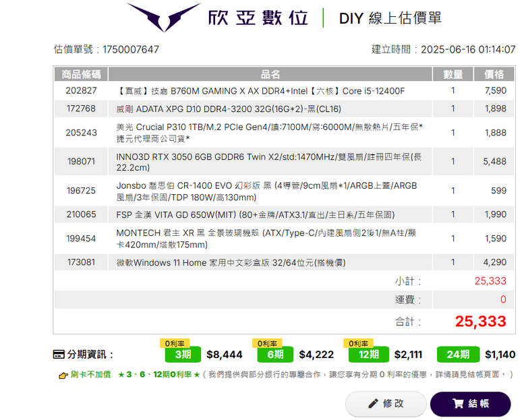526x420 pixels.
Task: Select the 6期 installment badge
Action: click(275, 355)
